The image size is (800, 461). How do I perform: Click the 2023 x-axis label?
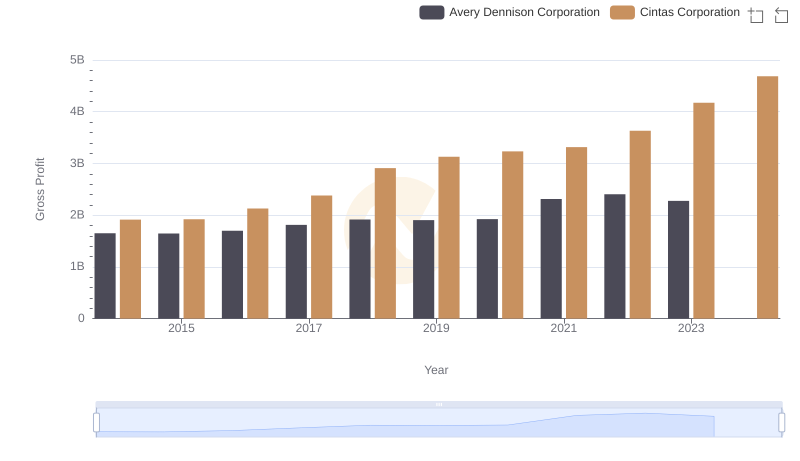(x=691, y=328)
